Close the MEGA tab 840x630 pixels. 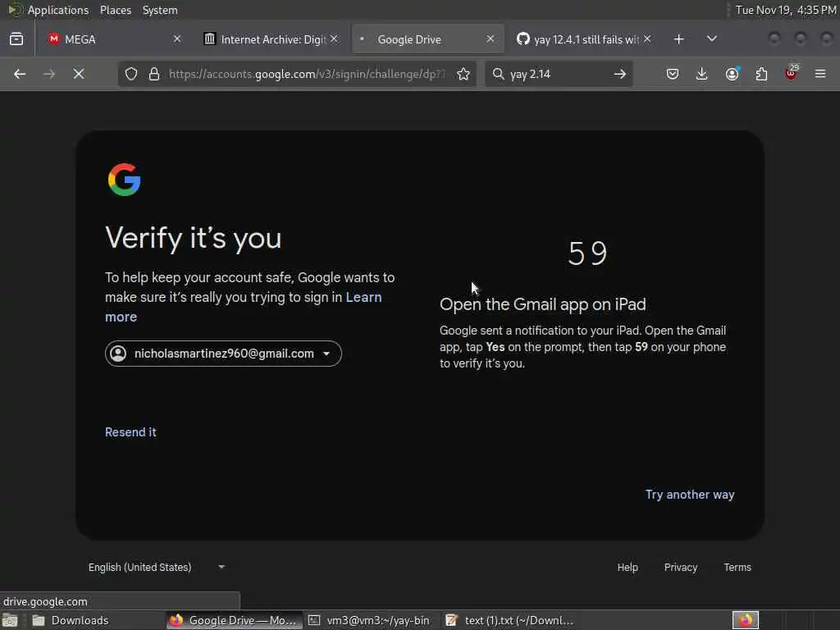(177, 39)
